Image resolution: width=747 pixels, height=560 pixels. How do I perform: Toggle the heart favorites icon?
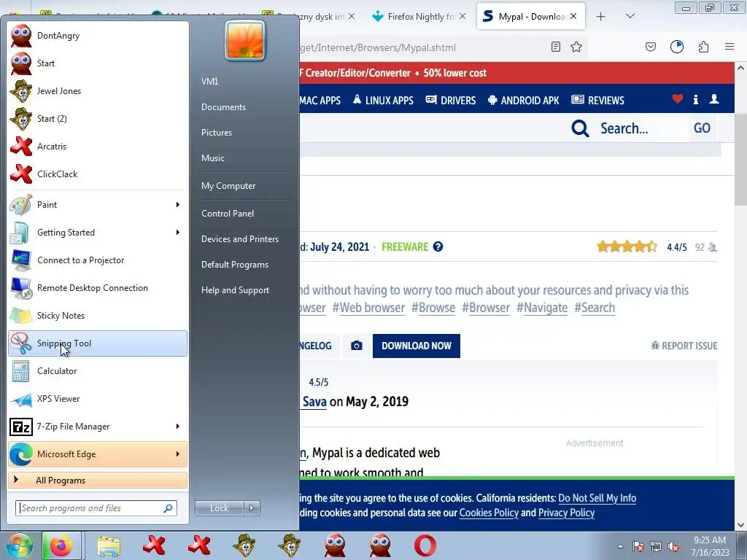point(678,99)
